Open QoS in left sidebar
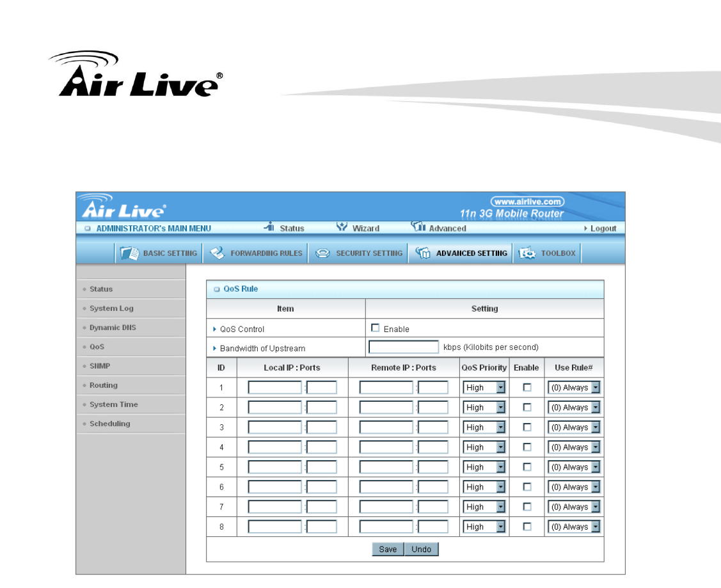This screenshot has height=588, width=721. [131, 347]
